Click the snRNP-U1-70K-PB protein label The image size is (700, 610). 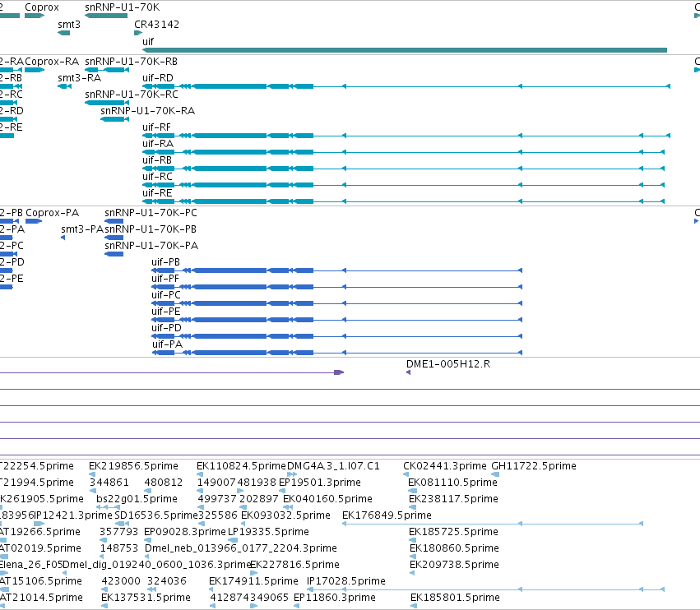tap(151, 229)
